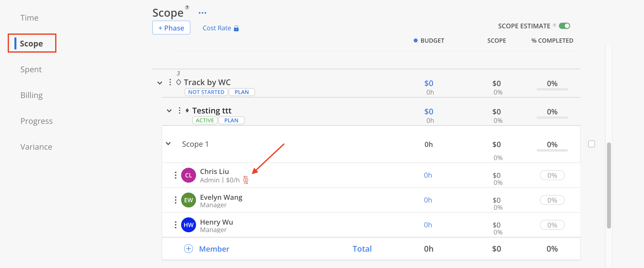This screenshot has height=268, width=644.
Task: Collapse the Testing ttt subphase
Action: point(169,111)
